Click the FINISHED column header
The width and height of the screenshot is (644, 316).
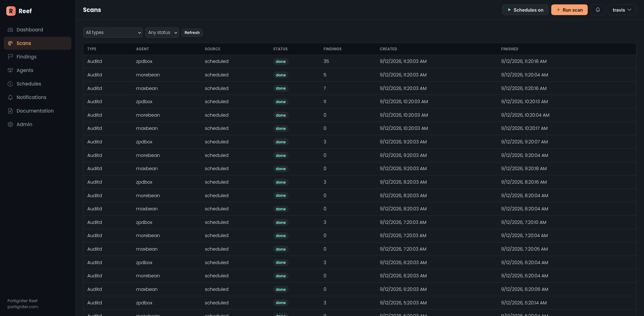(x=509, y=49)
